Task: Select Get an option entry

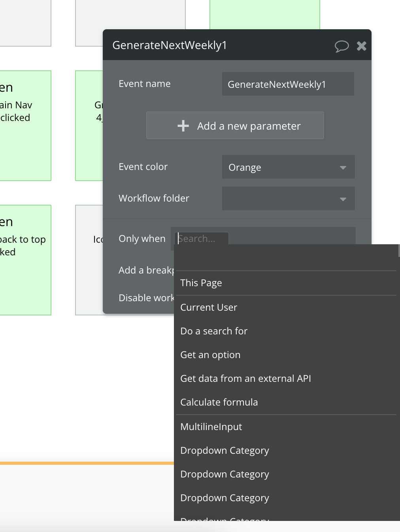Action: tap(210, 355)
